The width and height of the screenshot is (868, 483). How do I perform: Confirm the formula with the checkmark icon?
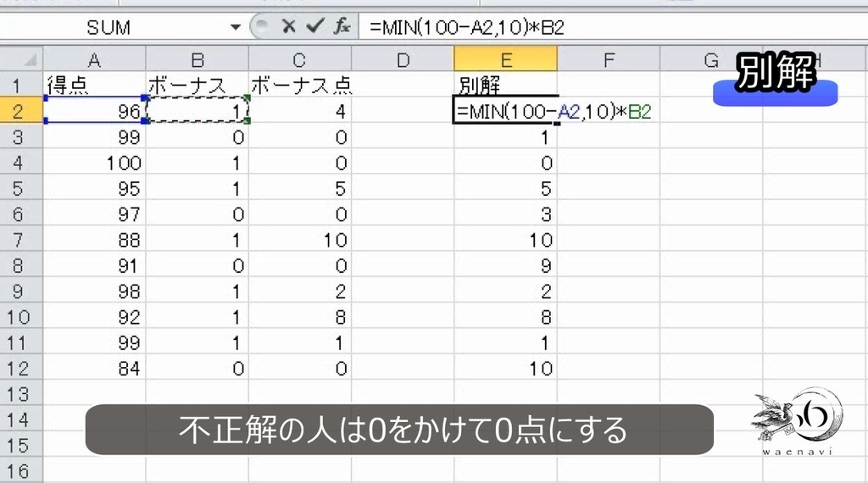[x=314, y=26]
